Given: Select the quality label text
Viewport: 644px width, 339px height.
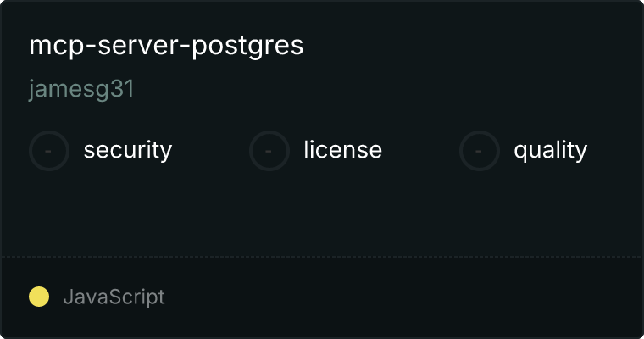Looking at the screenshot, I should [x=550, y=150].
